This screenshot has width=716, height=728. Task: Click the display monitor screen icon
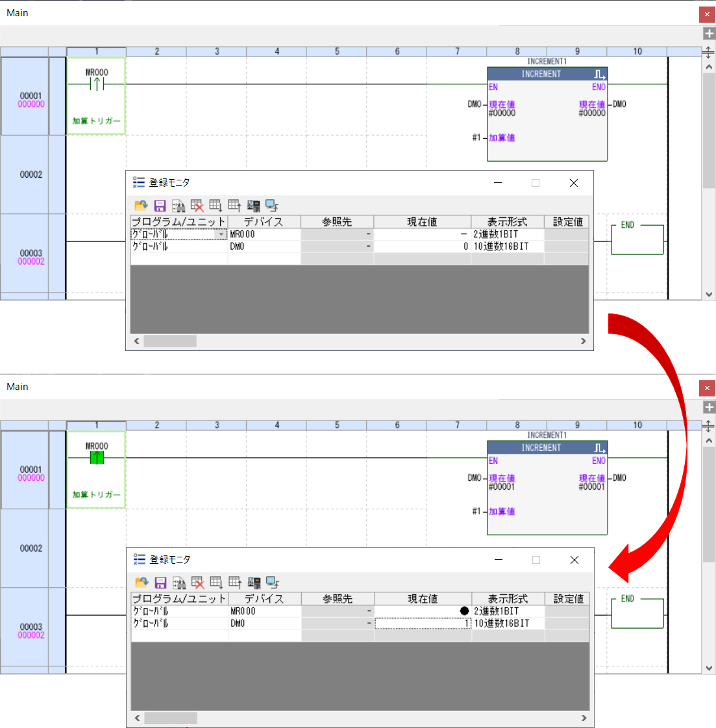(x=271, y=206)
